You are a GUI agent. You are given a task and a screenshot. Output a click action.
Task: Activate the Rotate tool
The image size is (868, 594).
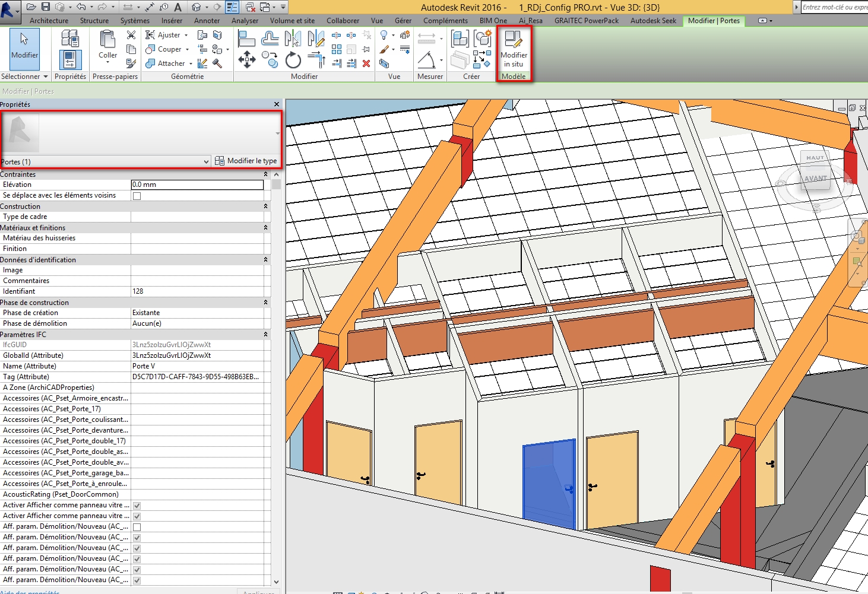[293, 60]
